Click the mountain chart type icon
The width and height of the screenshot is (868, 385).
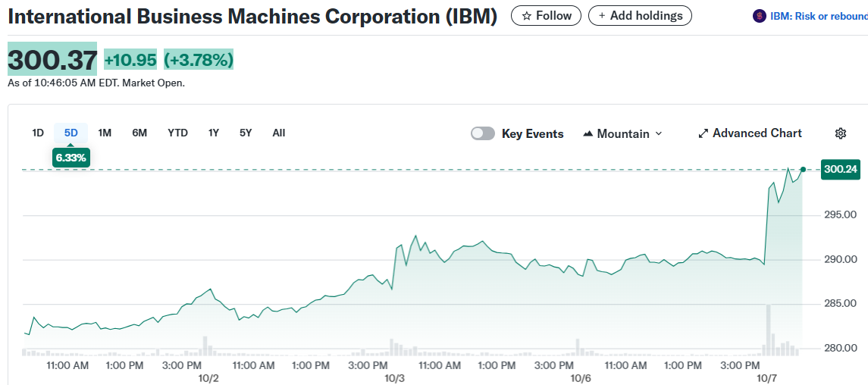[x=588, y=134]
